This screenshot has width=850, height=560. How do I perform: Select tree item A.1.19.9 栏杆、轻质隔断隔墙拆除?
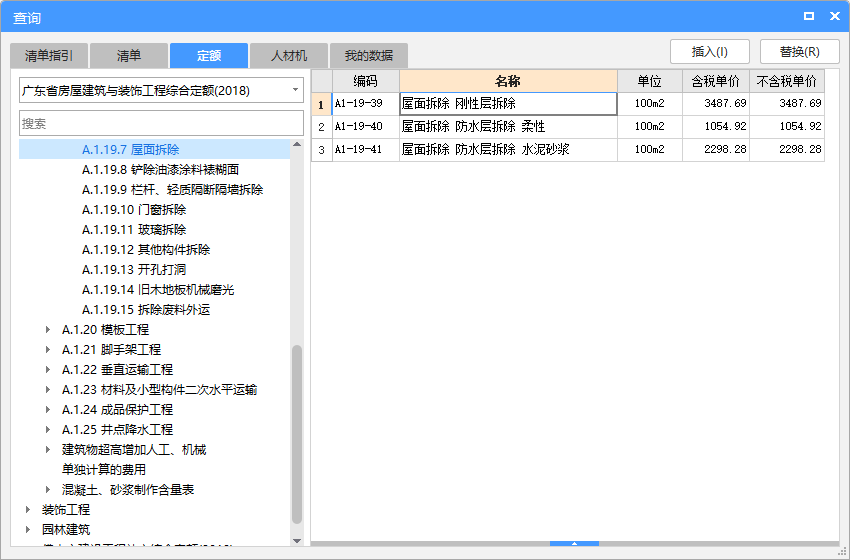click(x=172, y=190)
